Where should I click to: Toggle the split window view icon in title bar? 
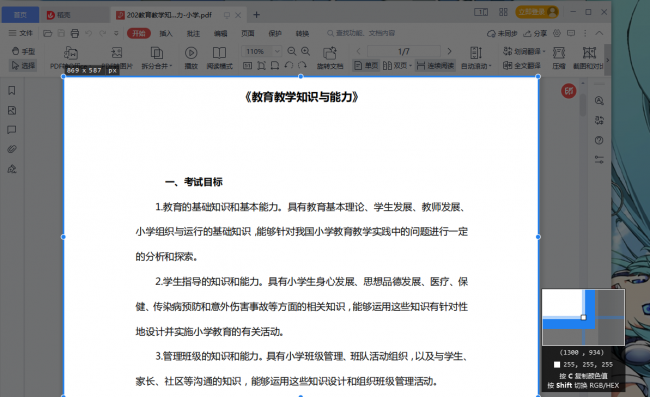[x=481, y=12]
